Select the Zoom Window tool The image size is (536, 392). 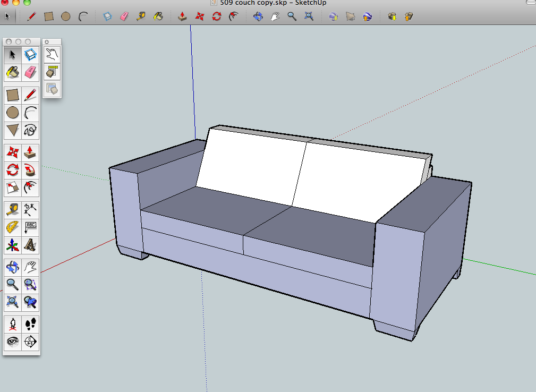pyautogui.click(x=30, y=285)
